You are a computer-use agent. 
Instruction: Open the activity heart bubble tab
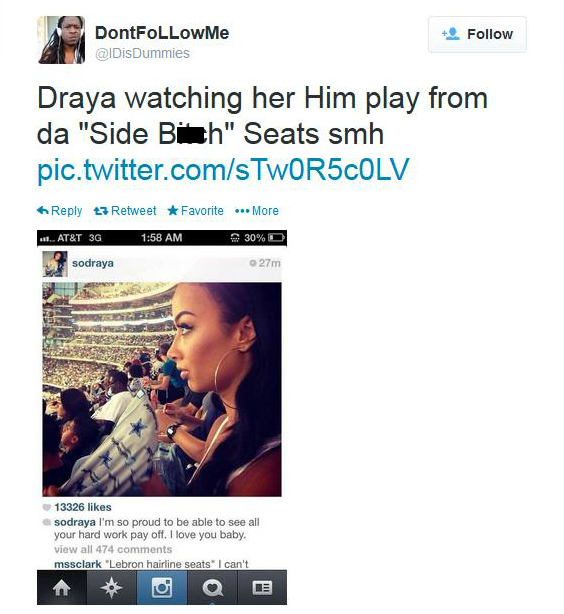(212, 587)
